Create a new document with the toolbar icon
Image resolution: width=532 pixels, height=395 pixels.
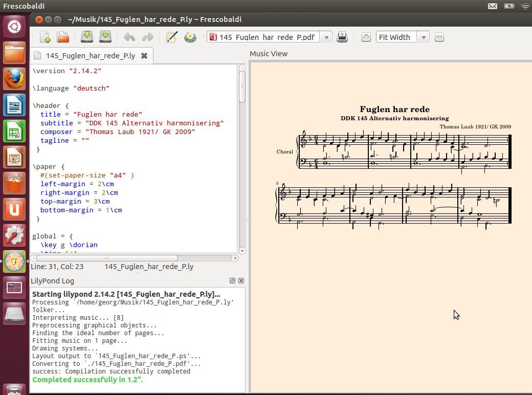(x=45, y=37)
